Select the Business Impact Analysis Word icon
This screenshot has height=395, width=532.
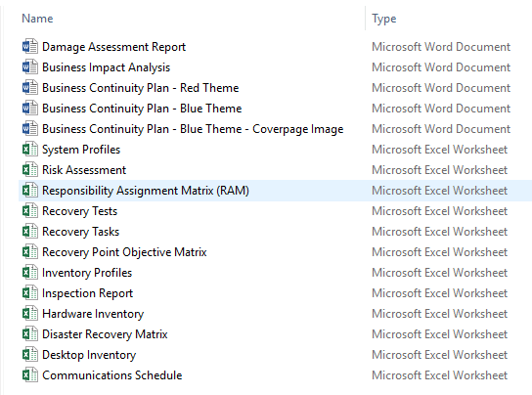click(30, 67)
